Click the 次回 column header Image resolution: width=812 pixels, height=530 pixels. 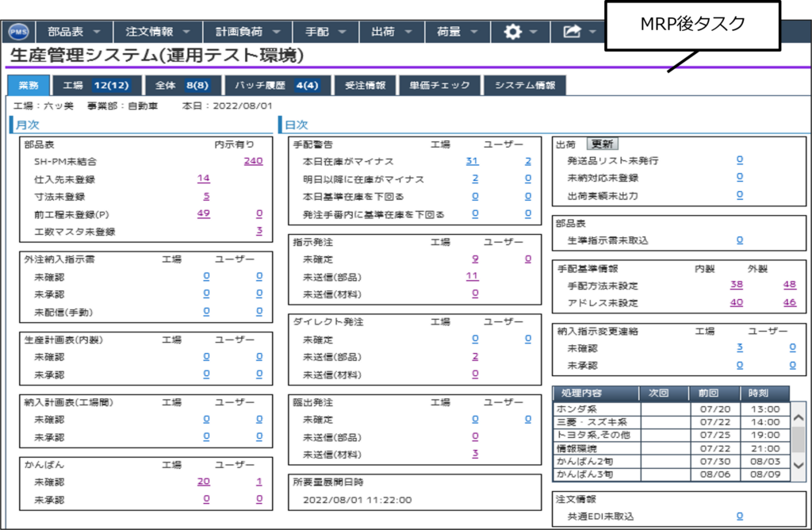(x=665, y=394)
